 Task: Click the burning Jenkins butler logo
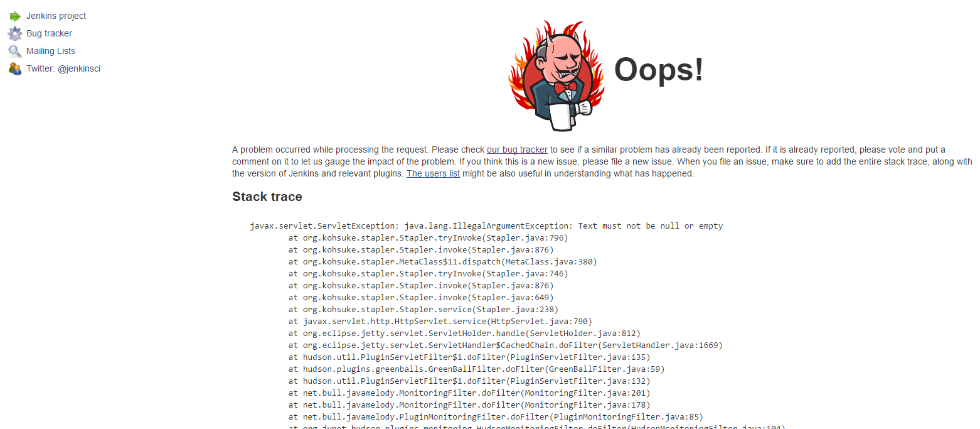click(556, 76)
